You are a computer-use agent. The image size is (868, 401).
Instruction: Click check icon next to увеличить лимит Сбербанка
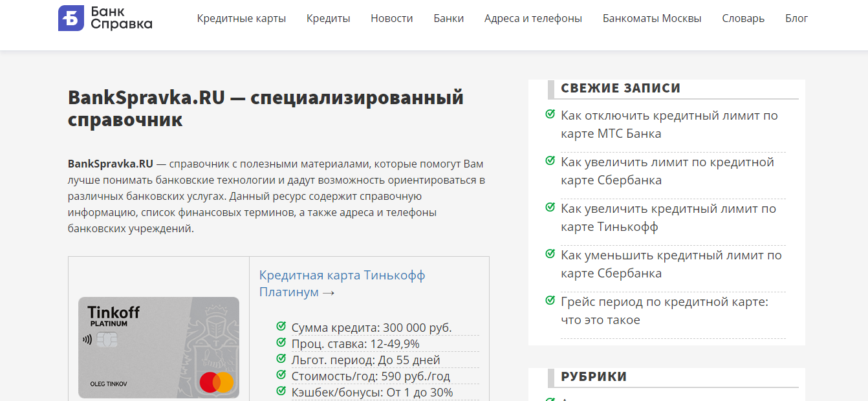[550, 161]
